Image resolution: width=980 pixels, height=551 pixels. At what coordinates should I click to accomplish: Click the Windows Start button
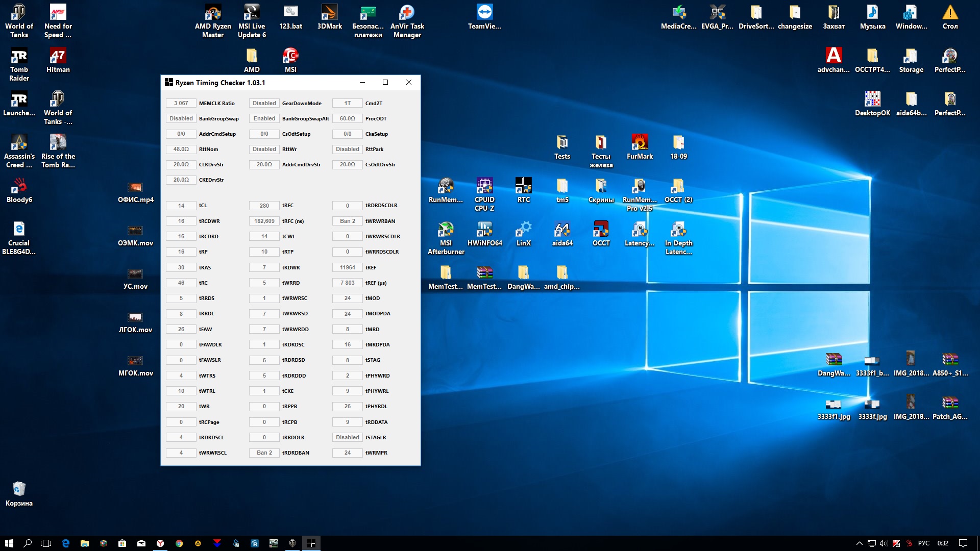(x=9, y=543)
